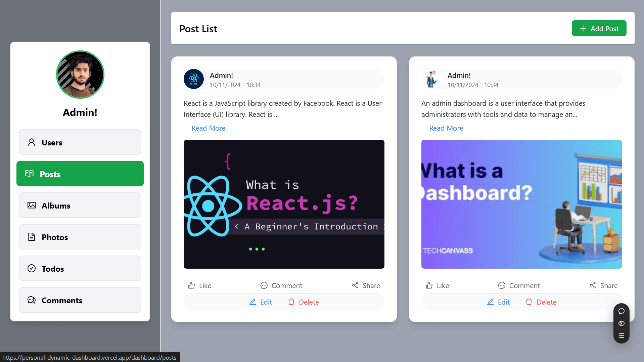Share the React post
The height and width of the screenshot is (362, 644).
click(x=366, y=285)
